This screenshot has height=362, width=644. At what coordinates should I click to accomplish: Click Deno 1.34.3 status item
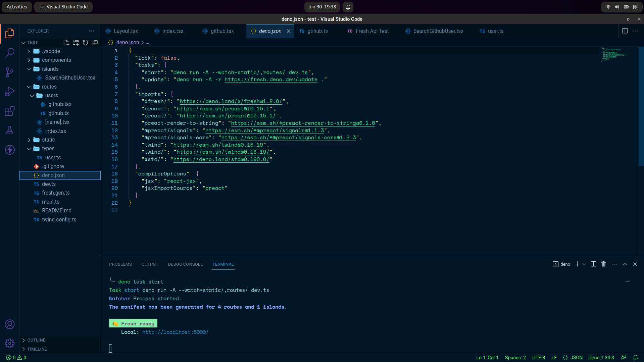pyautogui.click(x=601, y=358)
